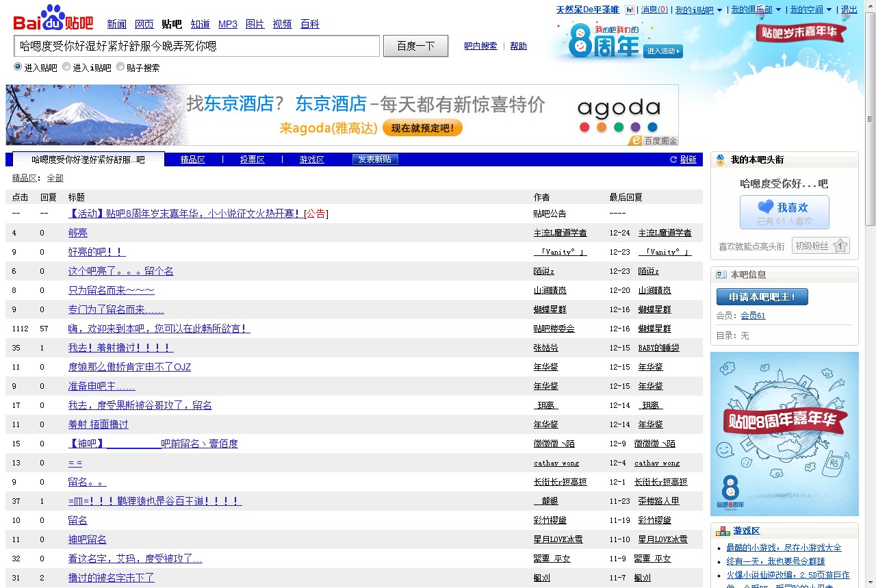
Task: Open the author link 贴吧楼委会
Action: pyautogui.click(x=554, y=329)
